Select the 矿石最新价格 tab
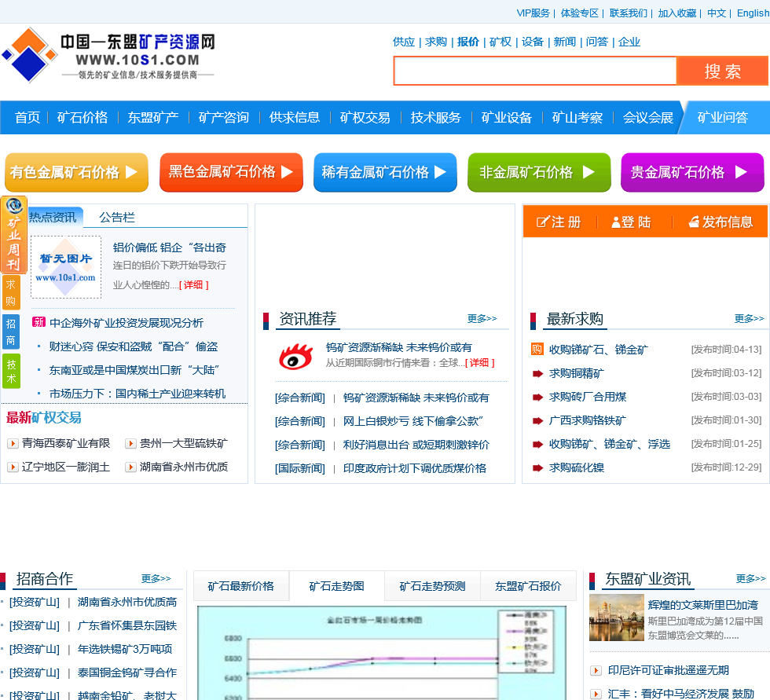 click(x=240, y=585)
